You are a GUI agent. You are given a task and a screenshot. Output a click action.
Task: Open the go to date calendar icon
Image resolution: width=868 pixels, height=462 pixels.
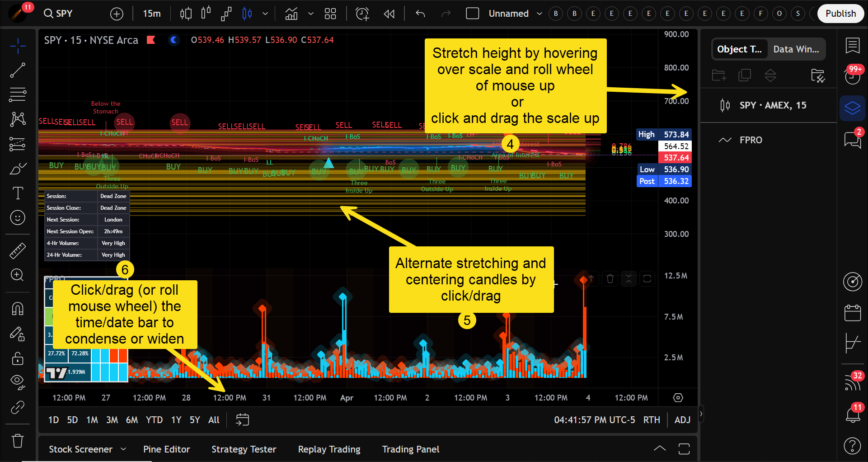tap(242, 420)
